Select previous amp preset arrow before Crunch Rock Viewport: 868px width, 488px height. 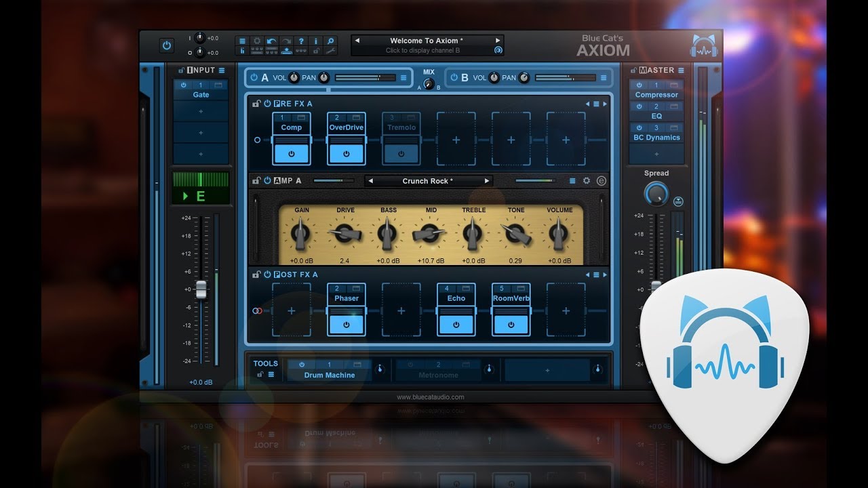coord(370,181)
